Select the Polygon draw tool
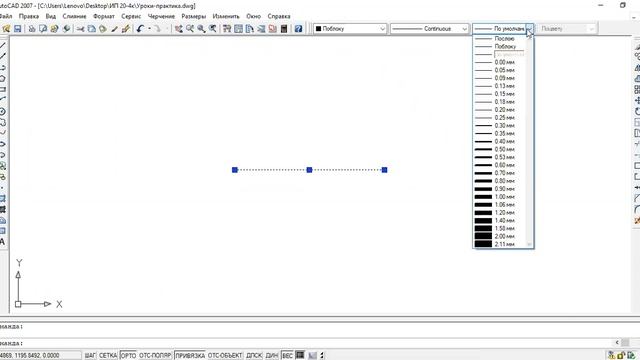This screenshot has width=640, height=360. [3, 78]
